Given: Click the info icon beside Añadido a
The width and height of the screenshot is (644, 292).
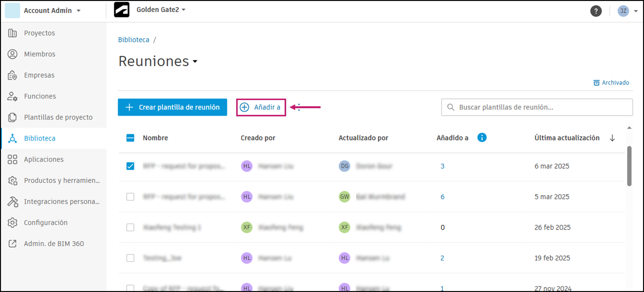Looking at the screenshot, I should click(x=481, y=138).
